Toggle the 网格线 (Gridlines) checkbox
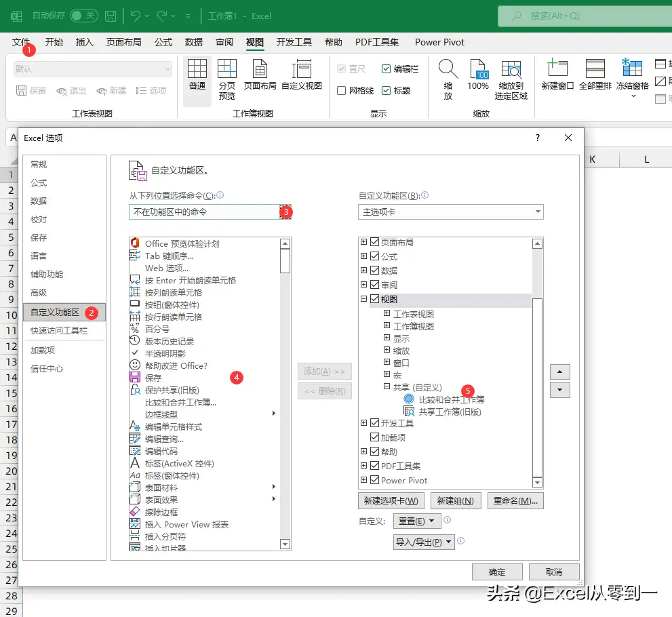672x617 pixels. (x=342, y=89)
